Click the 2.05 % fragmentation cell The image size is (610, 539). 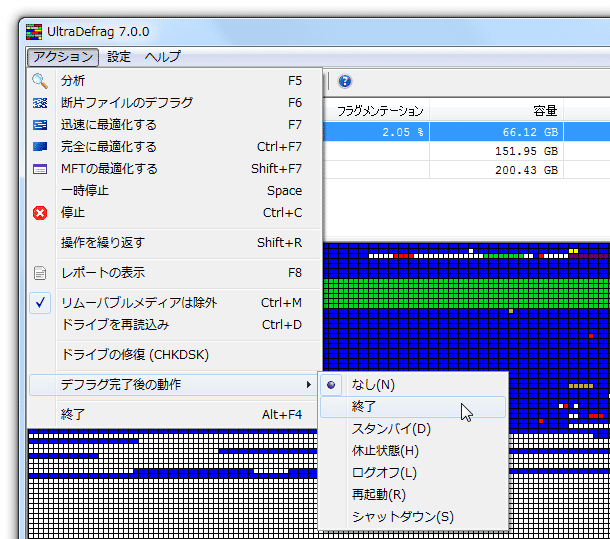click(x=376, y=132)
